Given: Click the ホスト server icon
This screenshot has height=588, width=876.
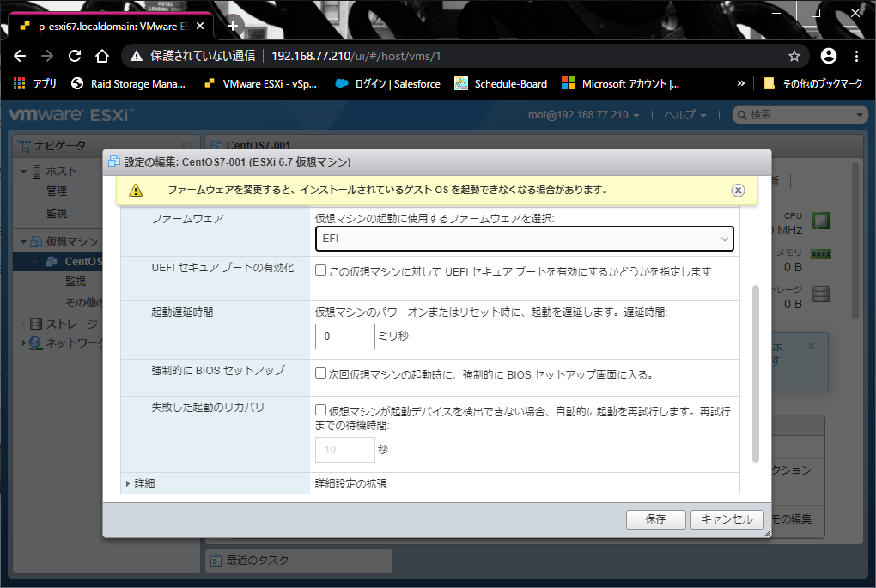Looking at the screenshot, I should coord(36,172).
